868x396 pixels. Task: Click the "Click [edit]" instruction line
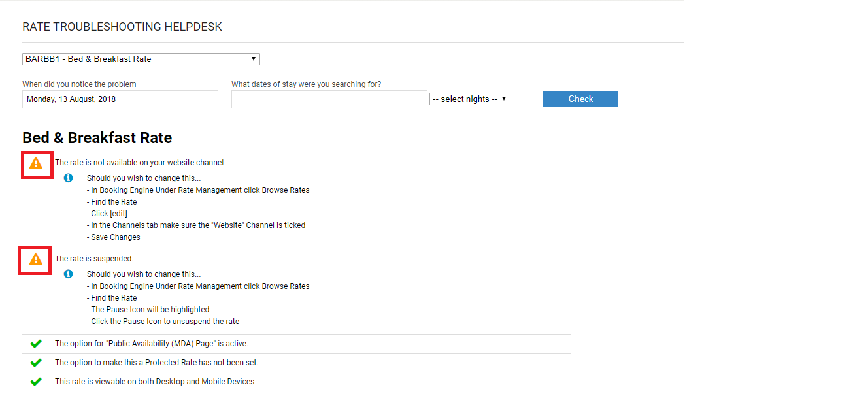108,214
